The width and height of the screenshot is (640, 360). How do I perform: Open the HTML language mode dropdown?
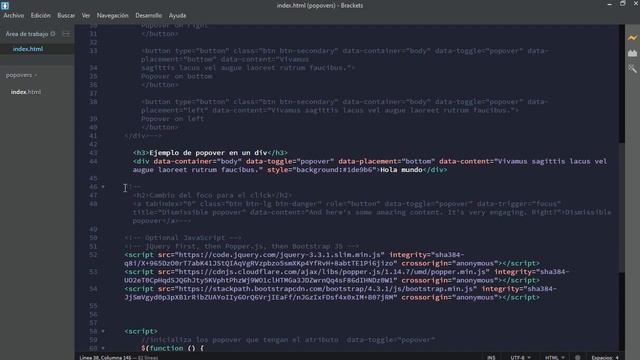click(554, 358)
